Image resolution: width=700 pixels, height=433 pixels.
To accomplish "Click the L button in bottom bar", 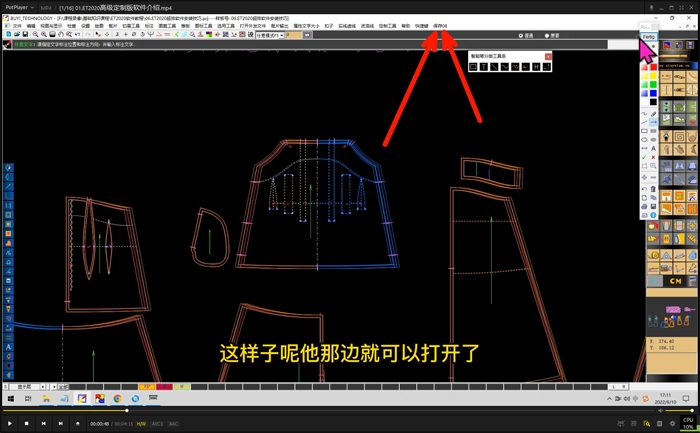I will [614, 387].
